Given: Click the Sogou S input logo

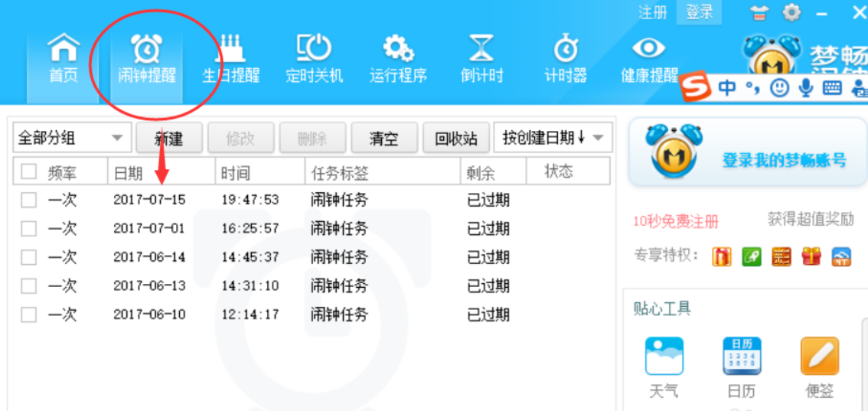Looking at the screenshot, I should [x=696, y=88].
